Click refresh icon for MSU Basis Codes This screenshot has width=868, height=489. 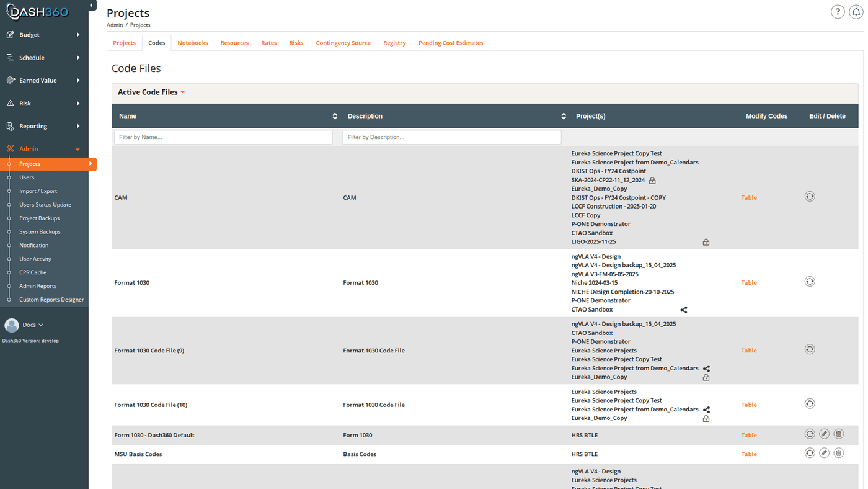tap(810, 453)
